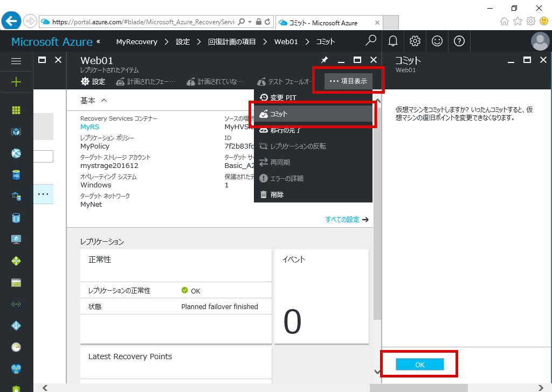Open the MyRS container link

[90, 127]
